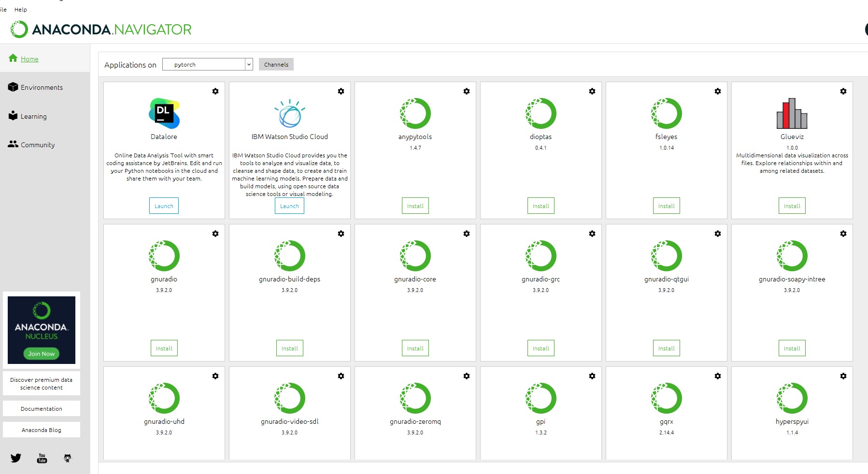This screenshot has width=868, height=474.
Task: Click Discover premium data science content
Action: pos(42,383)
